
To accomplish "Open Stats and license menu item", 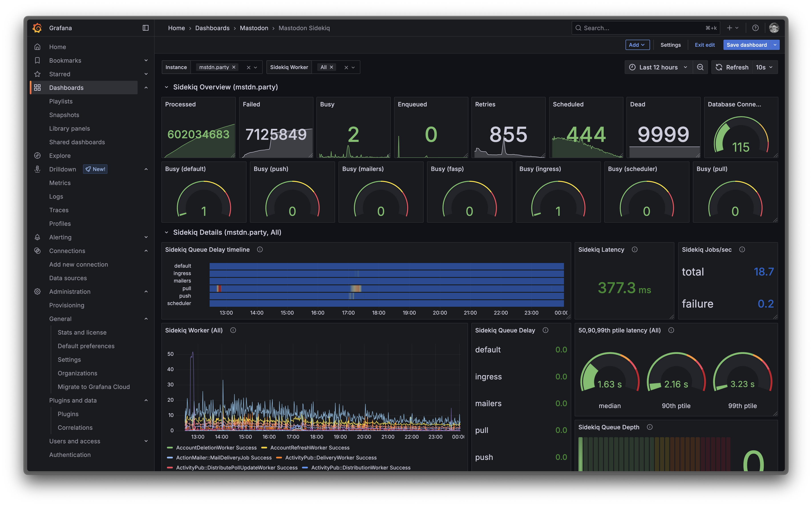I will pyautogui.click(x=82, y=332).
